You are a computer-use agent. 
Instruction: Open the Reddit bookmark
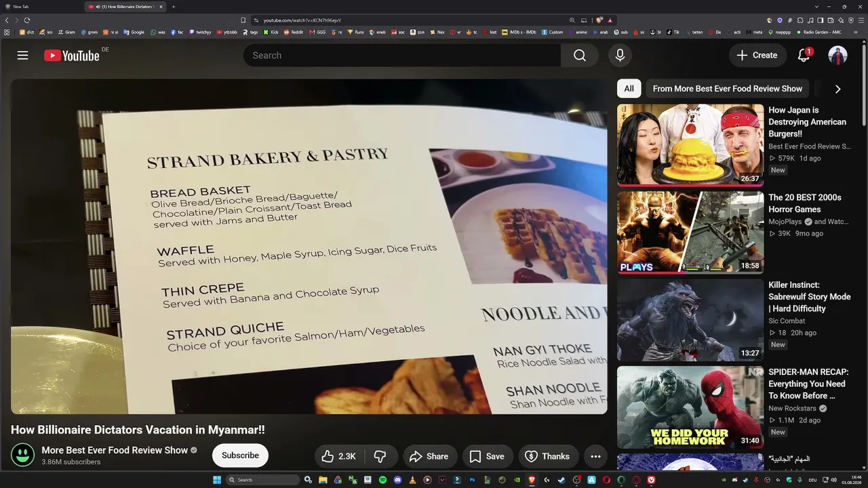[294, 32]
